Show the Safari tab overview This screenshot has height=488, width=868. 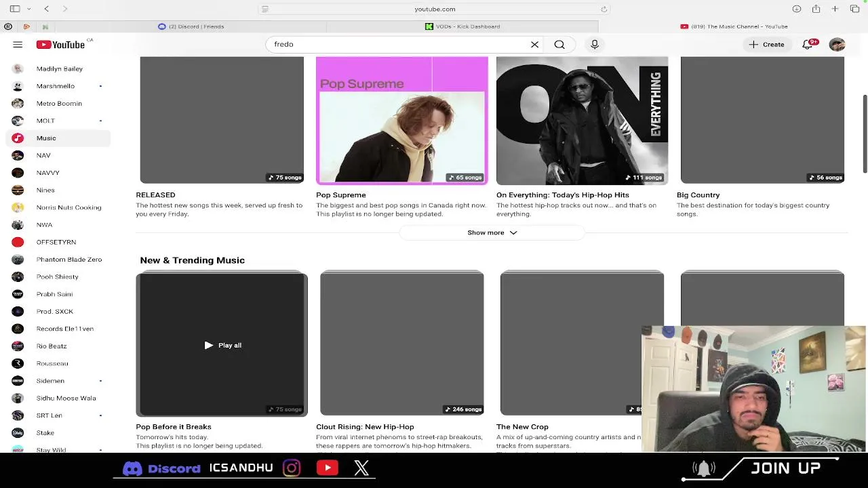[x=854, y=9]
